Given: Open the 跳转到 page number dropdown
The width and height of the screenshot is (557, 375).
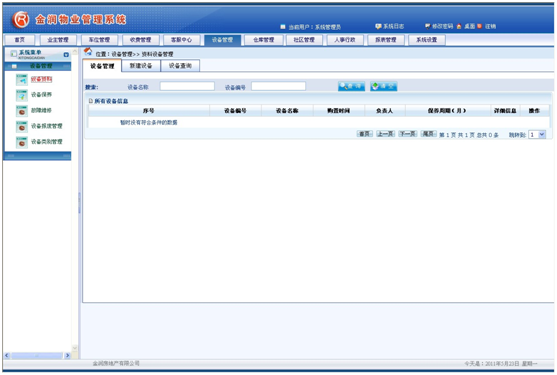Looking at the screenshot, I should (537, 135).
